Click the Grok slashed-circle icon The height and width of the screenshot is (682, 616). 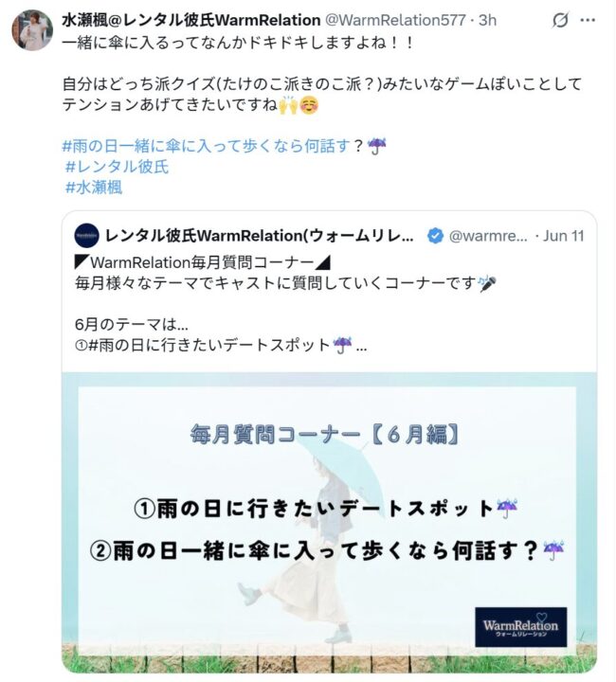tap(560, 20)
